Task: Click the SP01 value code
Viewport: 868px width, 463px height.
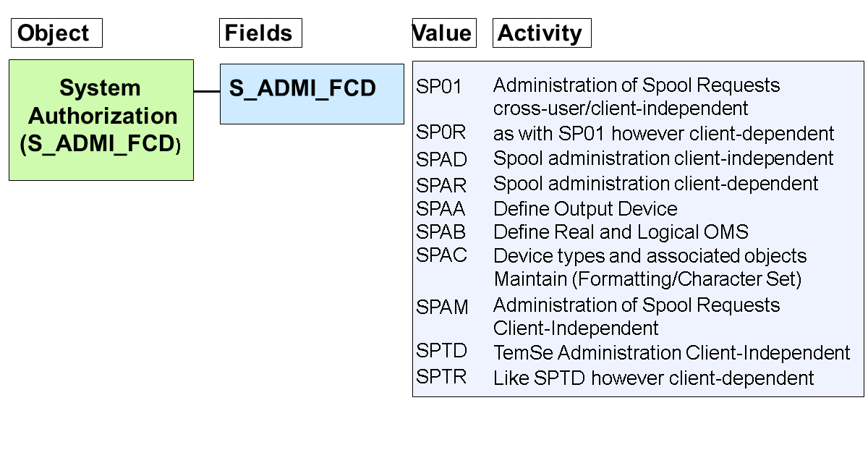Action: (439, 87)
